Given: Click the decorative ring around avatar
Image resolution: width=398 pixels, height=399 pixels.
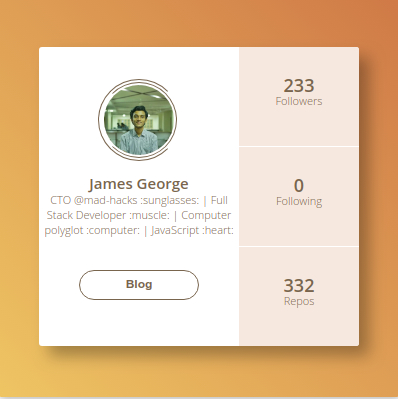Looking at the screenshot, I should [x=101, y=120].
